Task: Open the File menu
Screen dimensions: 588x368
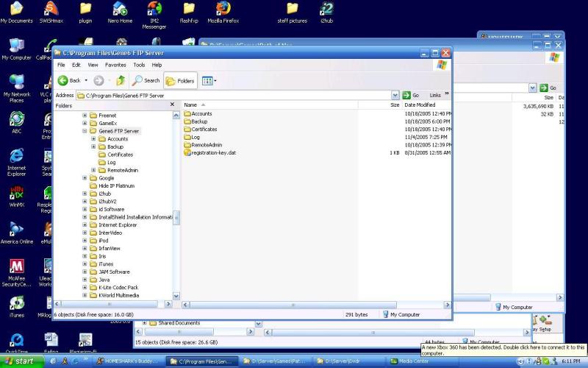Action: click(61, 65)
